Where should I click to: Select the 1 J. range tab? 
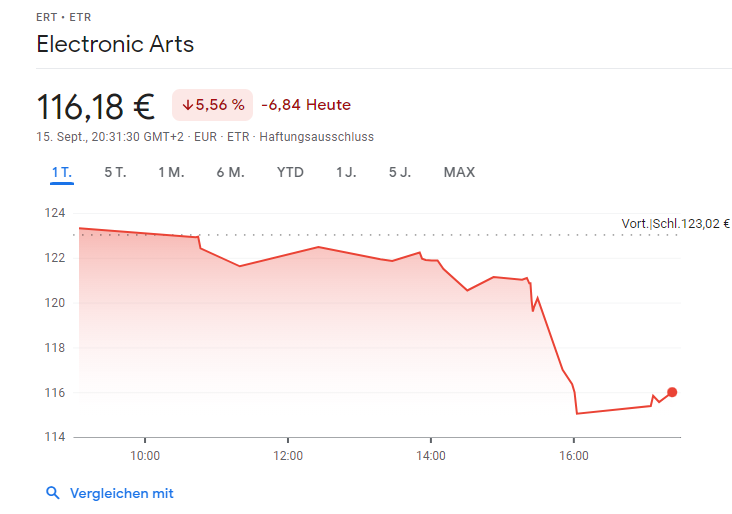pyautogui.click(x=346, y=172)
